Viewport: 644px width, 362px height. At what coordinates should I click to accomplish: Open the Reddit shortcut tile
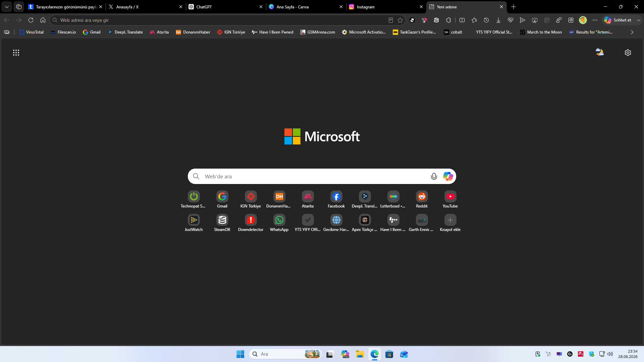[422, 200]
